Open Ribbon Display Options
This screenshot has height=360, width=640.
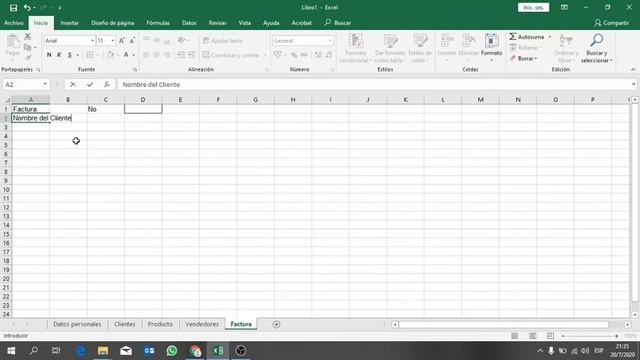(564, 8)
